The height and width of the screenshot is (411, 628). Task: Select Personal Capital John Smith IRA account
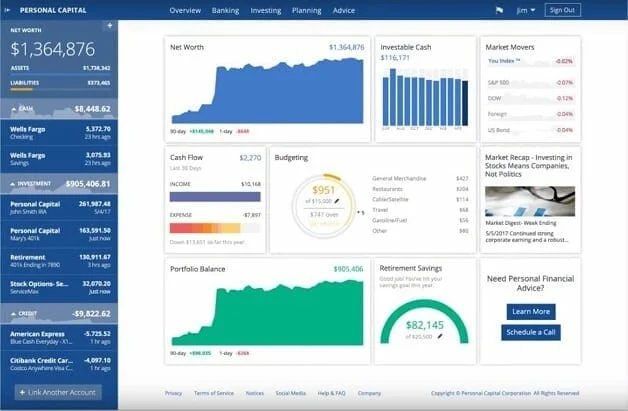tap(59, 208)
